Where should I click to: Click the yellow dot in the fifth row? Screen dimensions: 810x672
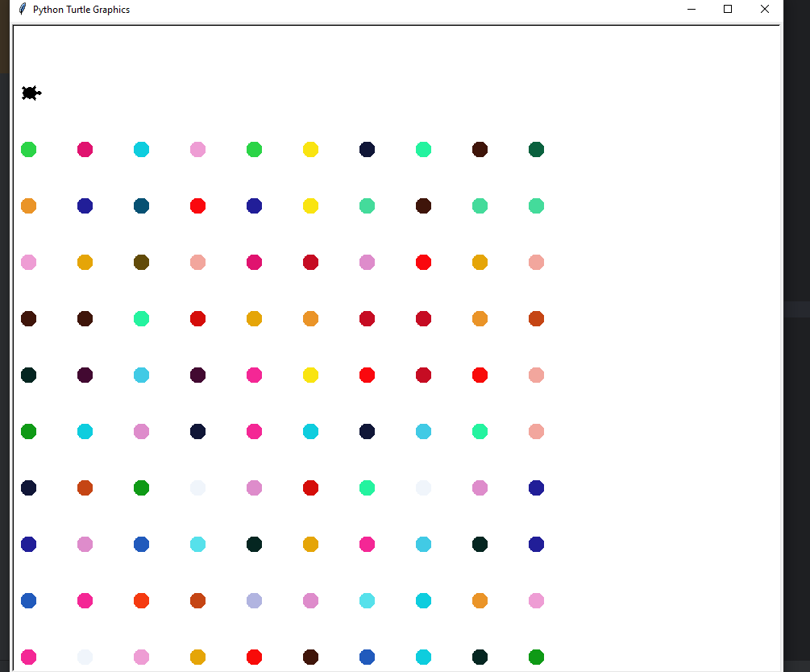310,375
